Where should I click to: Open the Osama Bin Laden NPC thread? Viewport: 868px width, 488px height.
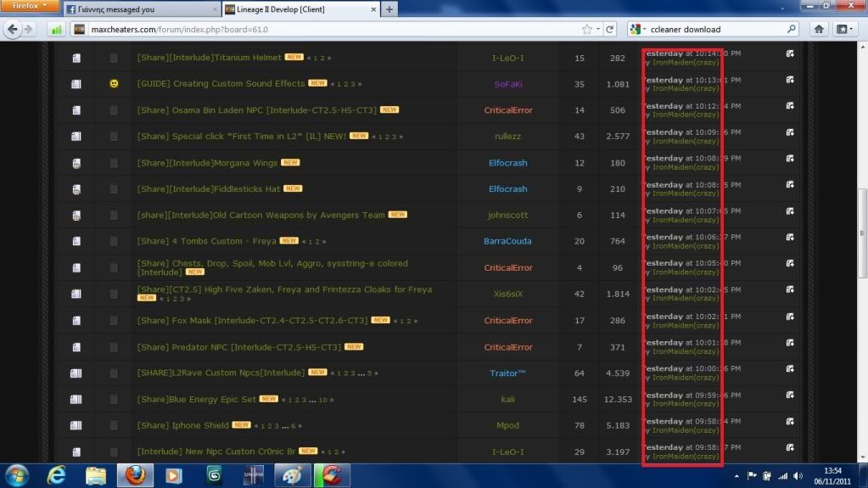coord(256,109)
